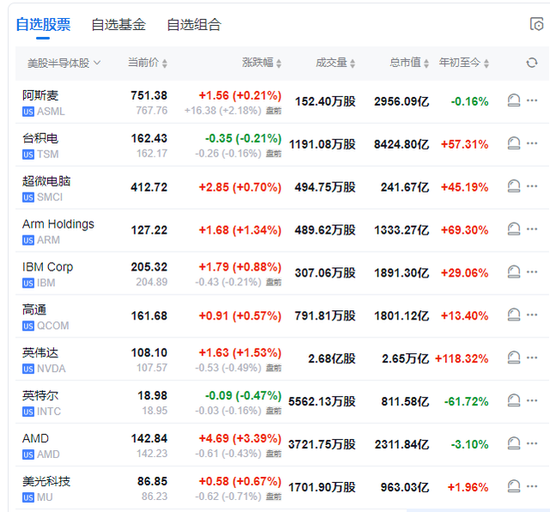Set alert bell for MU row
This screenshot has height=512, width=550.
[514, 486]
